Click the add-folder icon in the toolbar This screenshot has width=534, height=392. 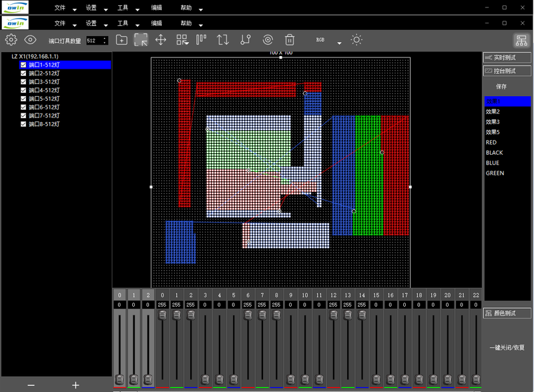click(121, 40)
